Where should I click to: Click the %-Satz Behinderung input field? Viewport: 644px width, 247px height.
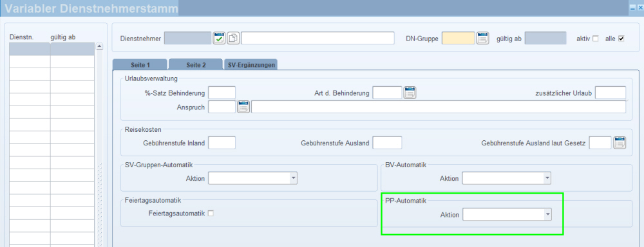pyautogui.click(x=222, y=93)
